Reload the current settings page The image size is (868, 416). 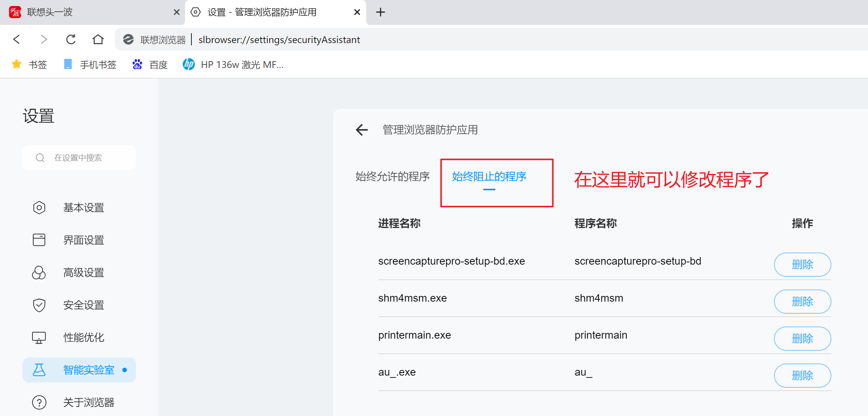click(71, 39)
